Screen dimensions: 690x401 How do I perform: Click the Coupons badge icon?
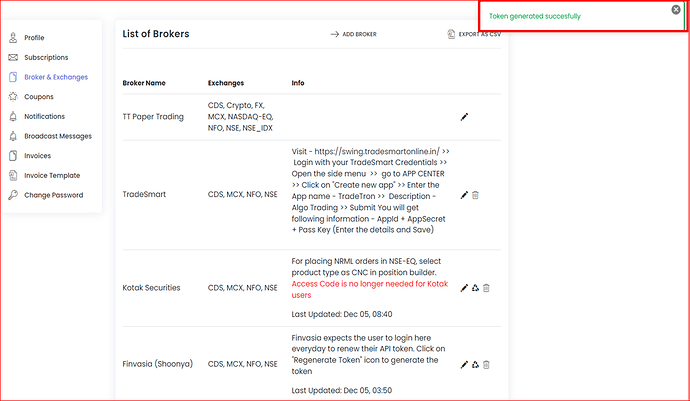pos(13,96)
